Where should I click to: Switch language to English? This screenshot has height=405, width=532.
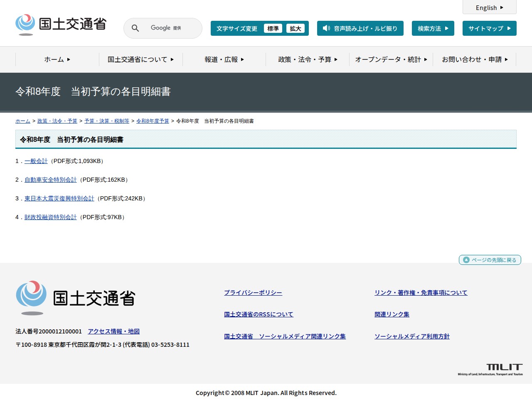point(489,7)
